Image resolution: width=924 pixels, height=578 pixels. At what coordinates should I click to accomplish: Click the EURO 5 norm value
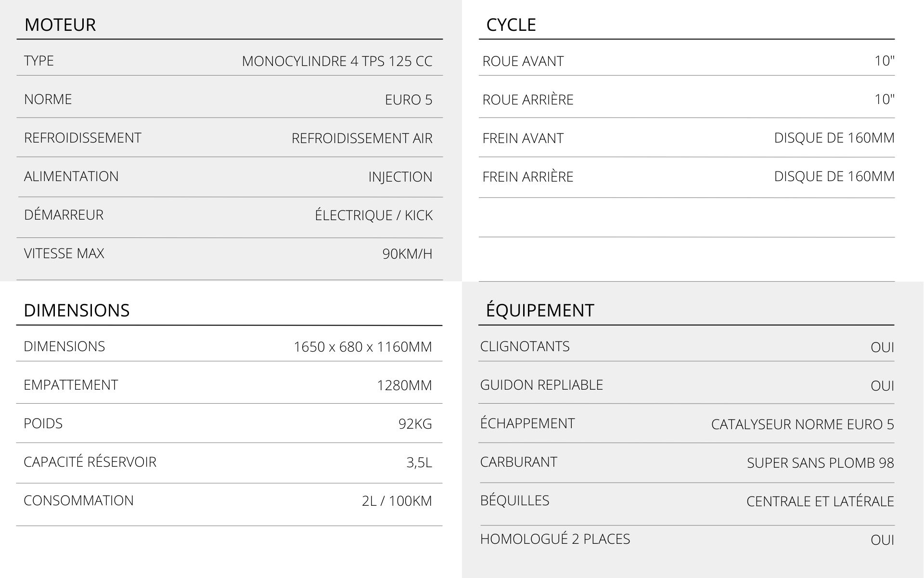coord(409,100)
